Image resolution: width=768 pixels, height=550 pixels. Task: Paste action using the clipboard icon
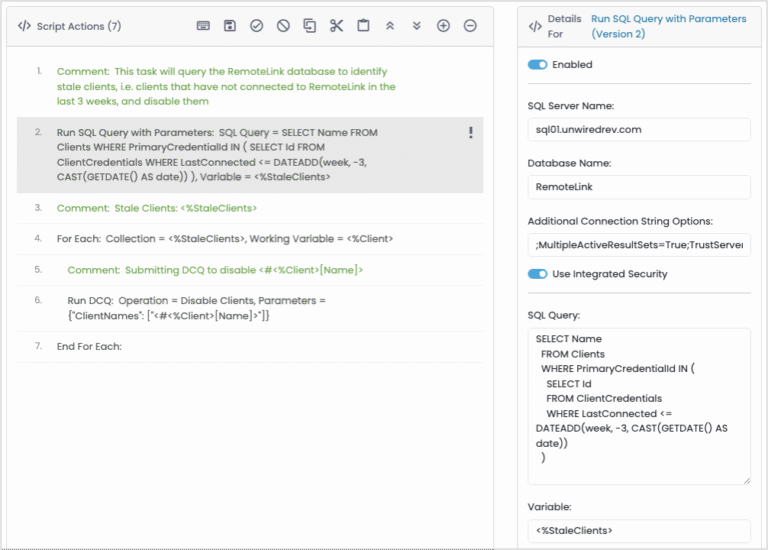pos(363,26)
